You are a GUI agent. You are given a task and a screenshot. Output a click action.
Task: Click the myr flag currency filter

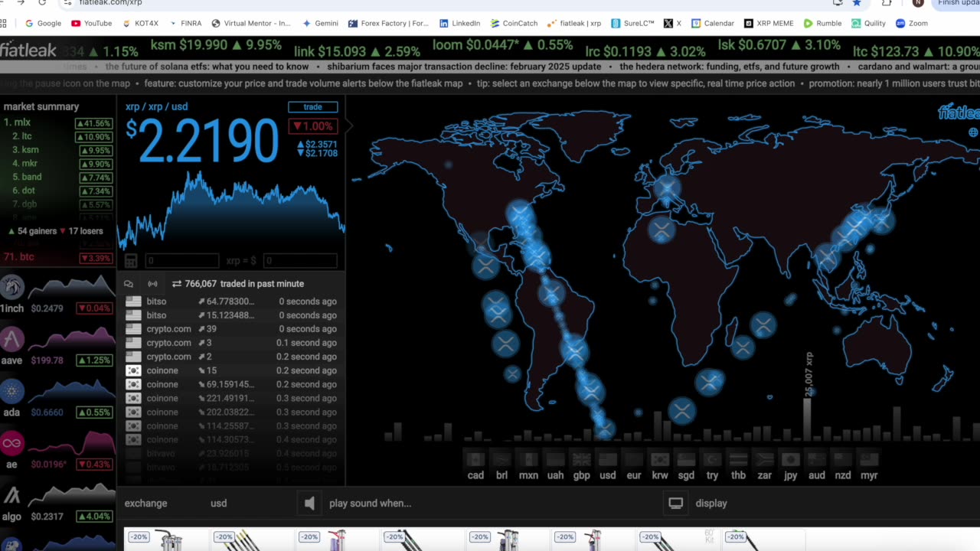869,460
